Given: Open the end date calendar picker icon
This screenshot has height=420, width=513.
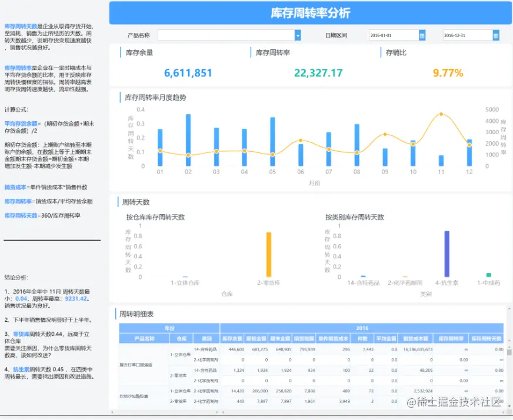Looking at the screenshot, I should 496,35.
